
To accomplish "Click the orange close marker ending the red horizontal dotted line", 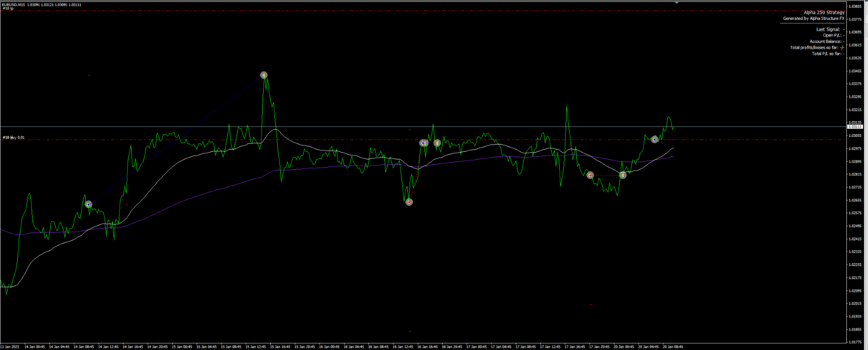I will pyautogui.click(x=623, y=175).
